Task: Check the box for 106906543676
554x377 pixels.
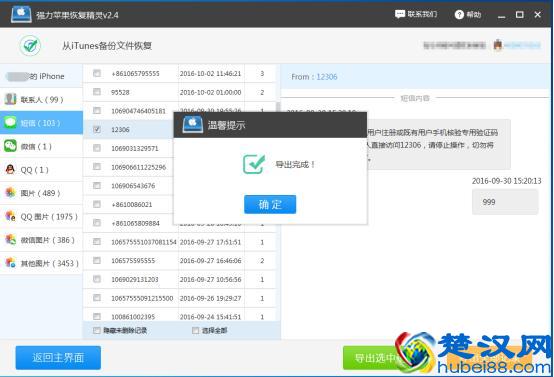Action: click(x=97, y=185)
